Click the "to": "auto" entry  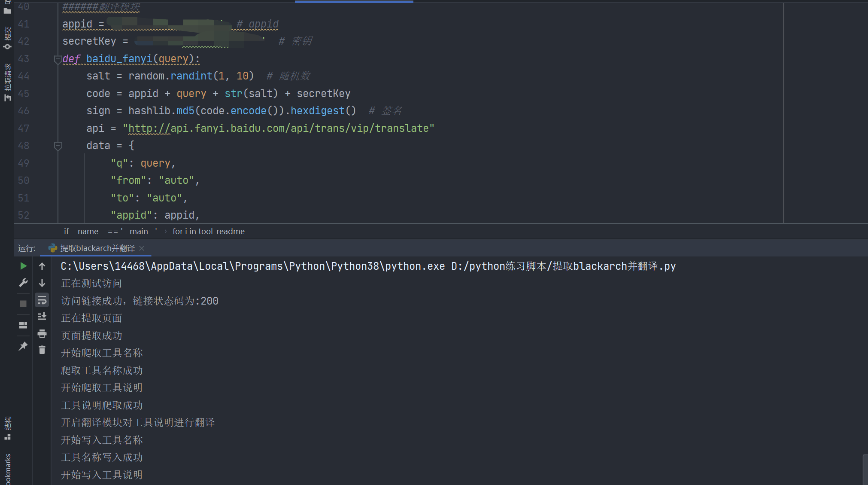(149, 198)
